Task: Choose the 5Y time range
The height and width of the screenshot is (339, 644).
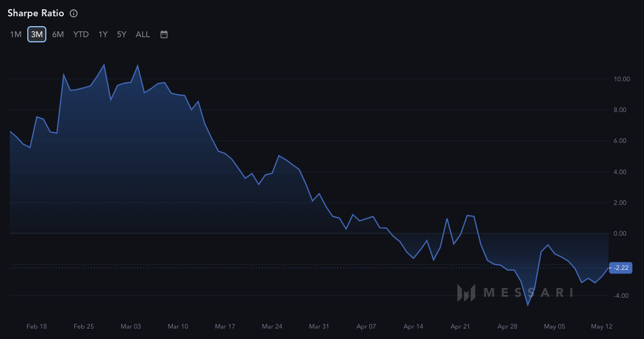Action: (x=121, y=34)
